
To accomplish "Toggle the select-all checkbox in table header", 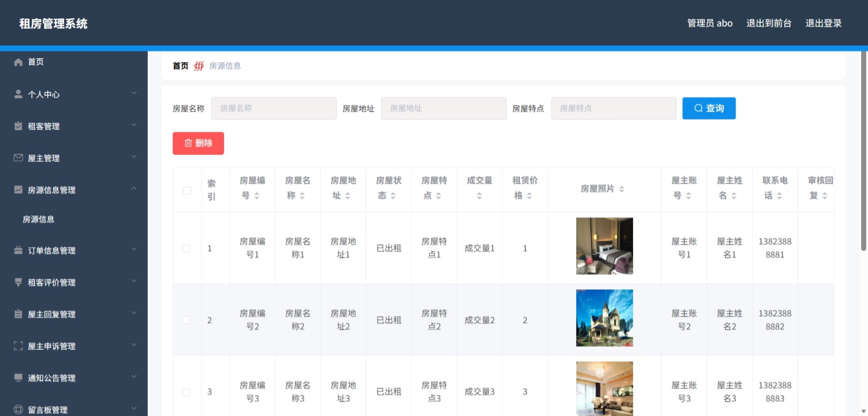I will (187, 191).
